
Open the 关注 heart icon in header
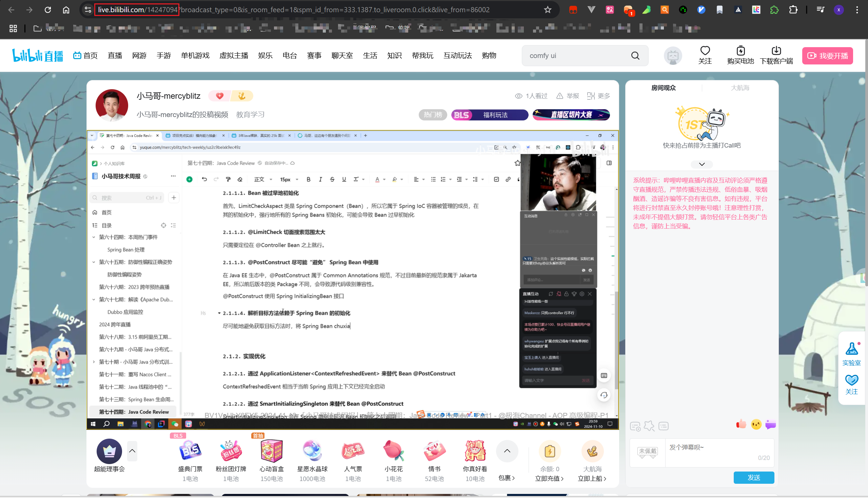click(x=705, y=51)
